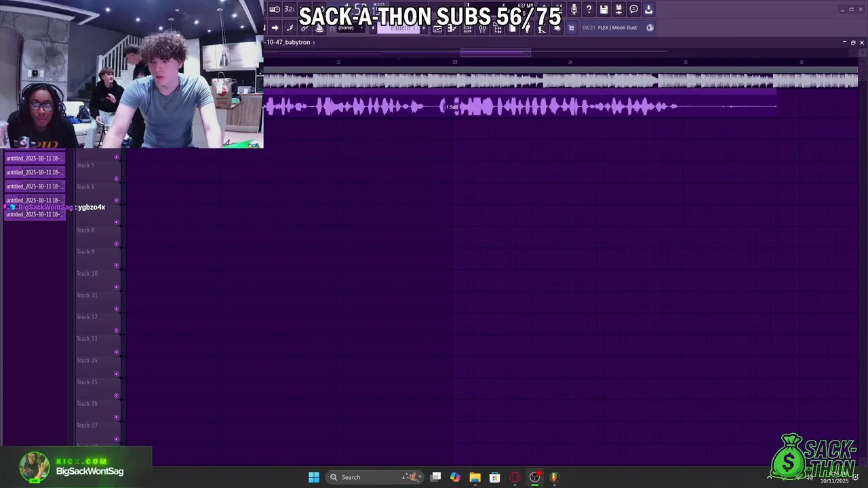Click the speech bubble icon in toolbar

click(x=633, y=9)
